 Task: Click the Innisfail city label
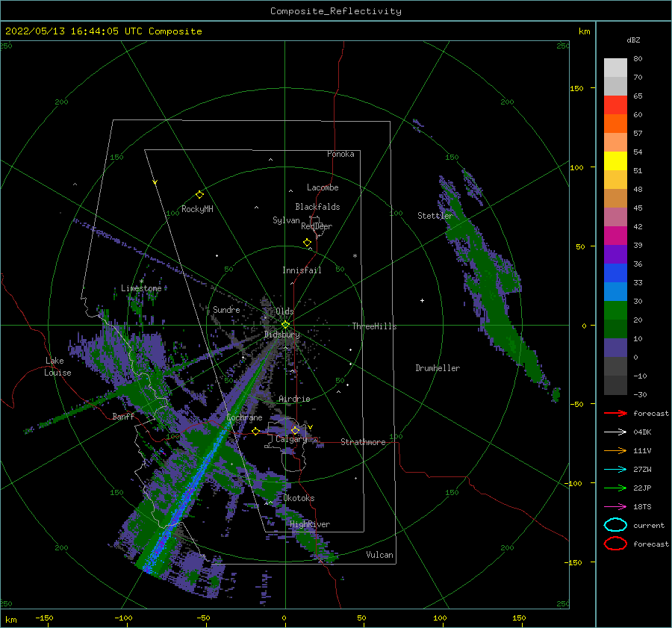pos(302,270)
